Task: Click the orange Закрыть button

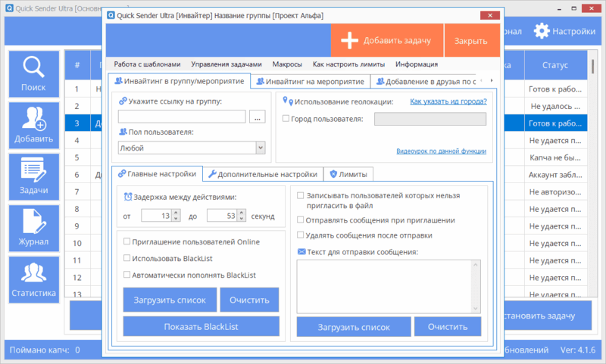Action: tap(472, 41)
